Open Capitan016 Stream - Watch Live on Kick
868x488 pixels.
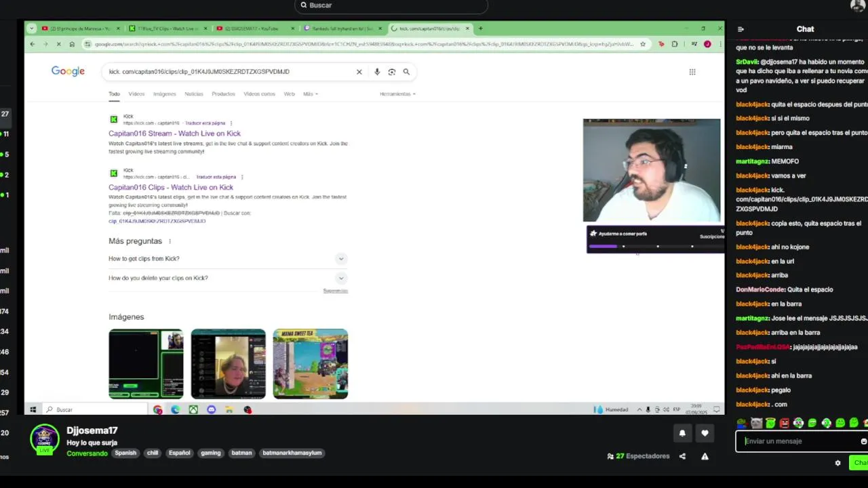[x=174, y=134]
